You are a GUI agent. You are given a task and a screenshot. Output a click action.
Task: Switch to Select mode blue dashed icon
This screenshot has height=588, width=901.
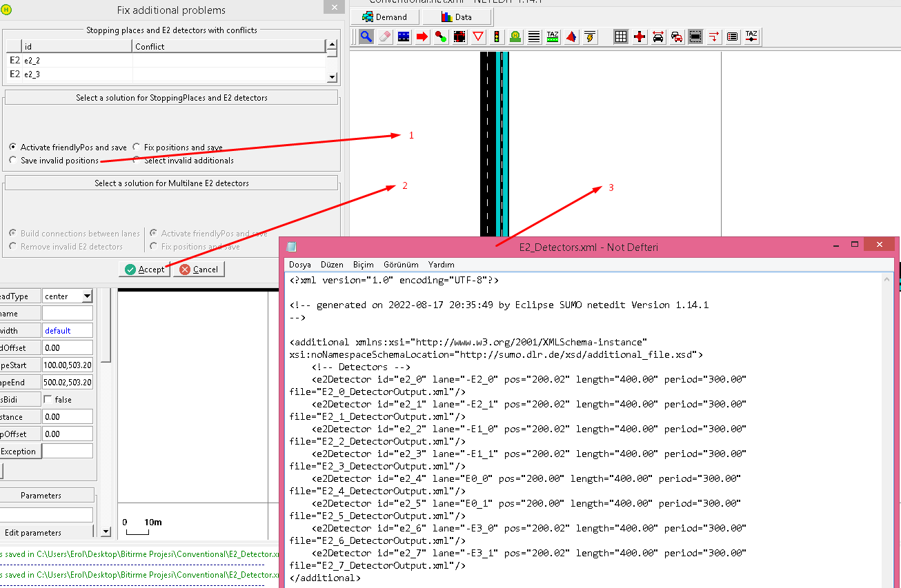point(404,37)
